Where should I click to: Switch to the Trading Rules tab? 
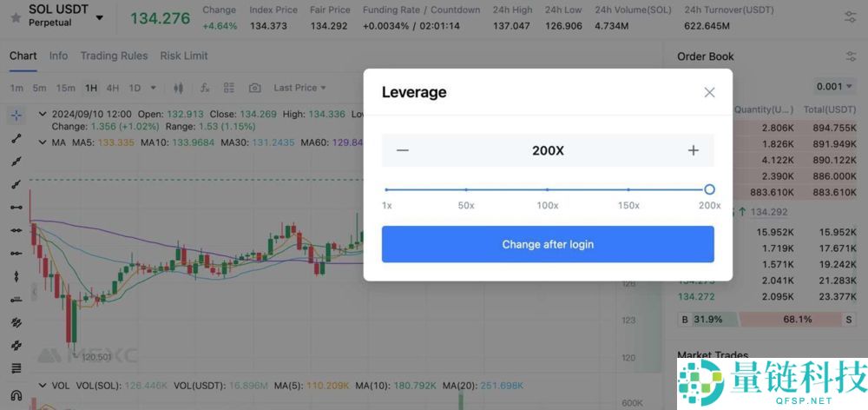point(114,56)
